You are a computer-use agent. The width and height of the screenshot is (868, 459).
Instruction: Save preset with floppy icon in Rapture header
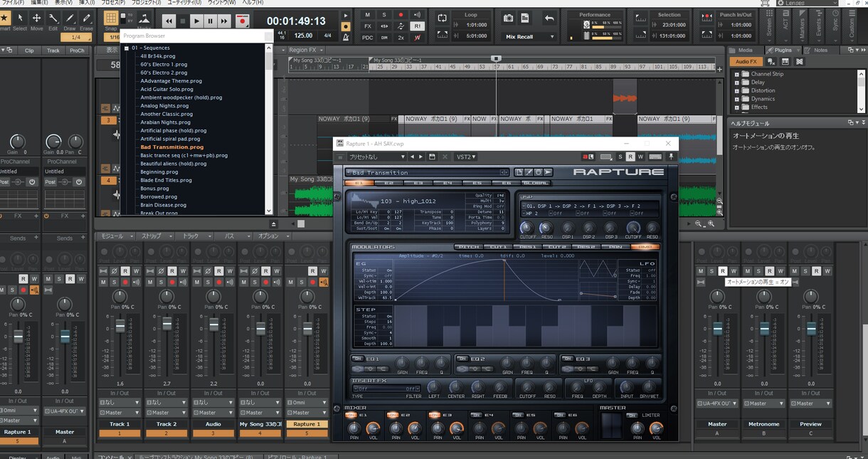click(x=431, y=157)
